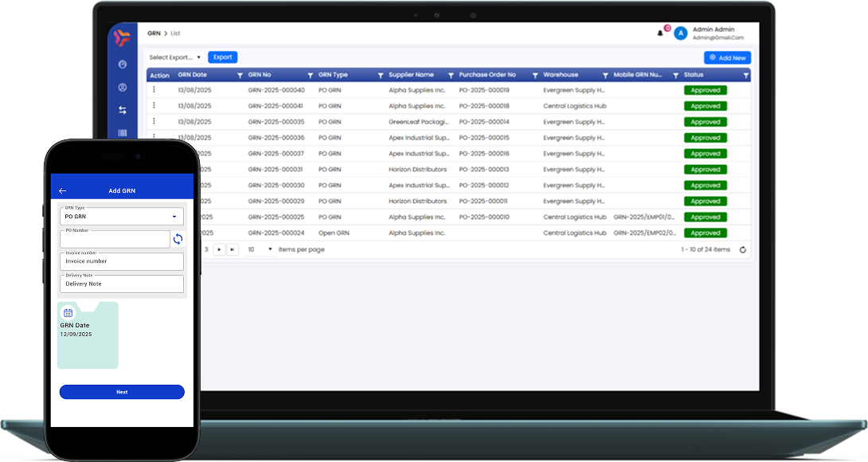This screenshot has width=868, height=462.
Task: Click the barcode icon in sidebar
Action: pos(123,133)
